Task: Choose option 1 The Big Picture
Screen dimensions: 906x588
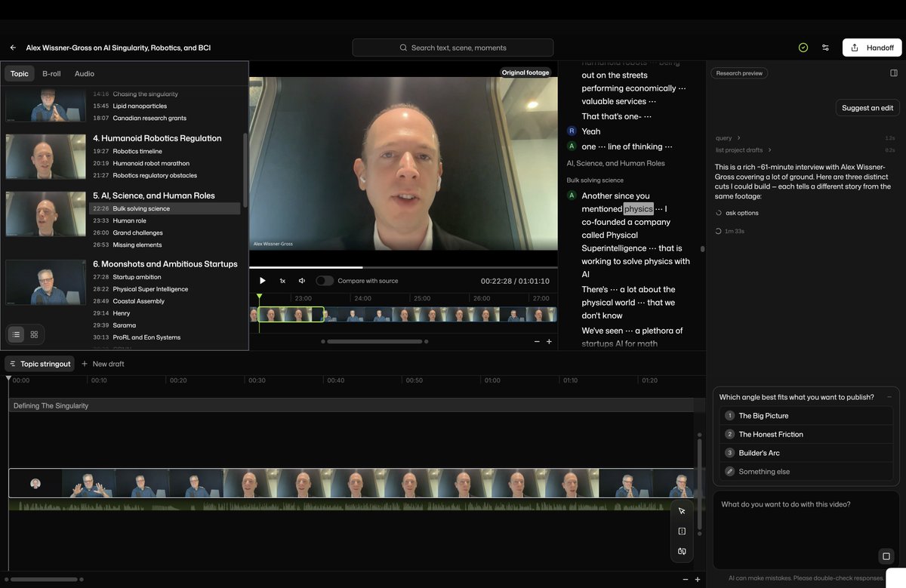Action: [806, 416]
